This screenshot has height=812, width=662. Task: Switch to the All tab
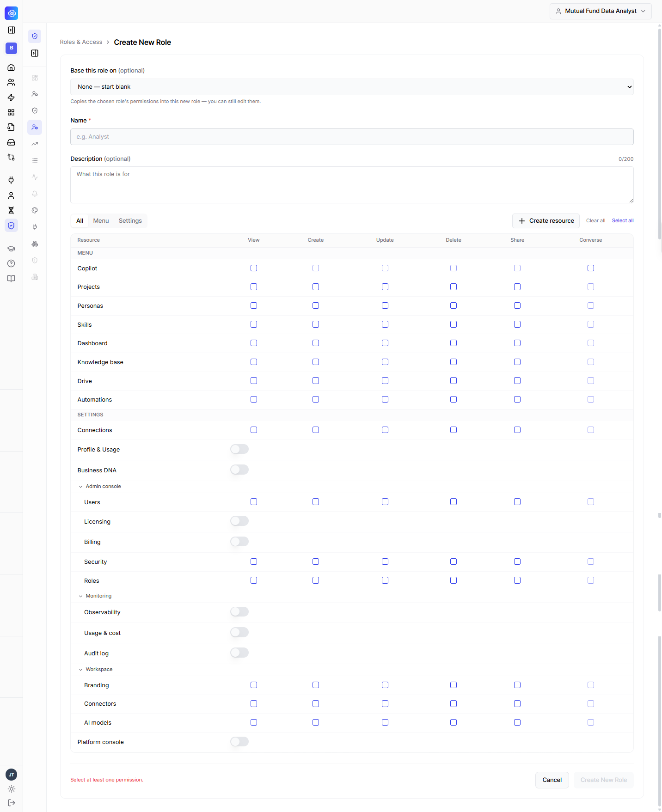pos(80,221)
